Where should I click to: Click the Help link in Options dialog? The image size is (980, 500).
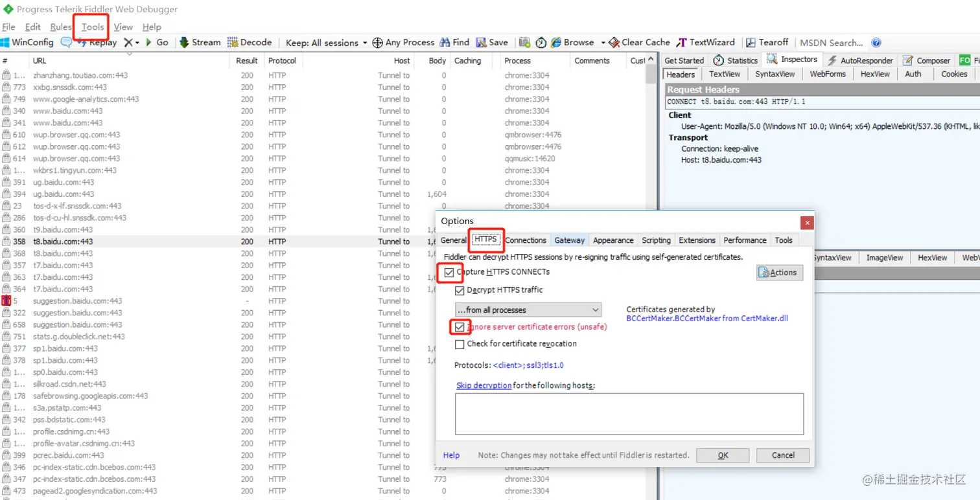click(x=452, y=455)
